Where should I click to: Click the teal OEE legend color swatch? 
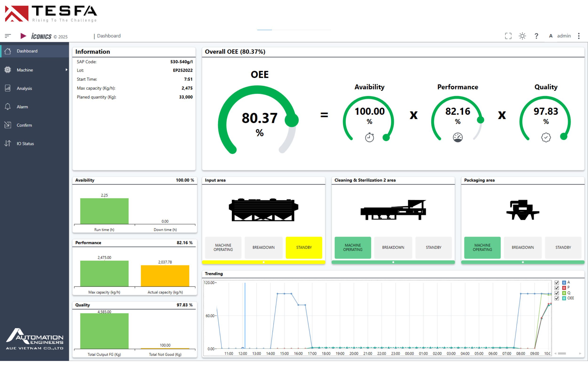(x=564, y=298)
